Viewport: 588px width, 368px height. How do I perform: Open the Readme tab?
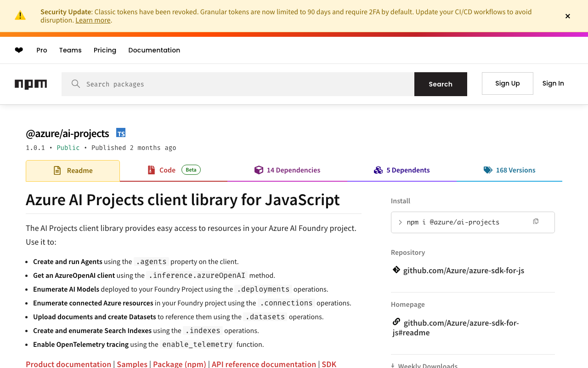(73, 171)
